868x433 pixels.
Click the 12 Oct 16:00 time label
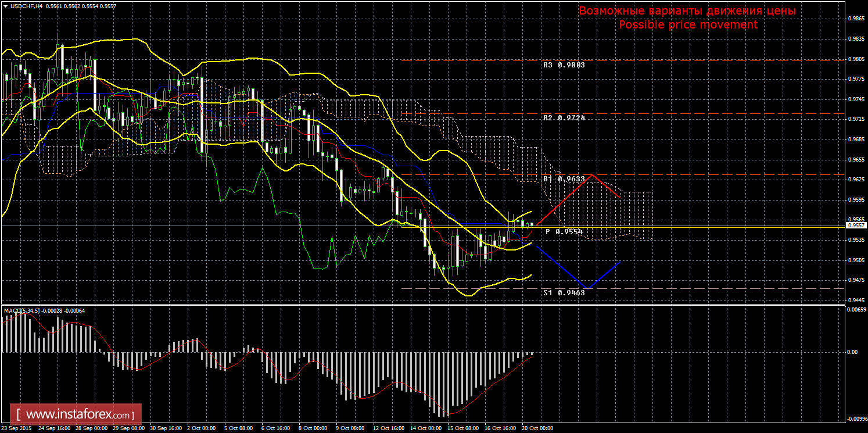(x=388, y=428)
